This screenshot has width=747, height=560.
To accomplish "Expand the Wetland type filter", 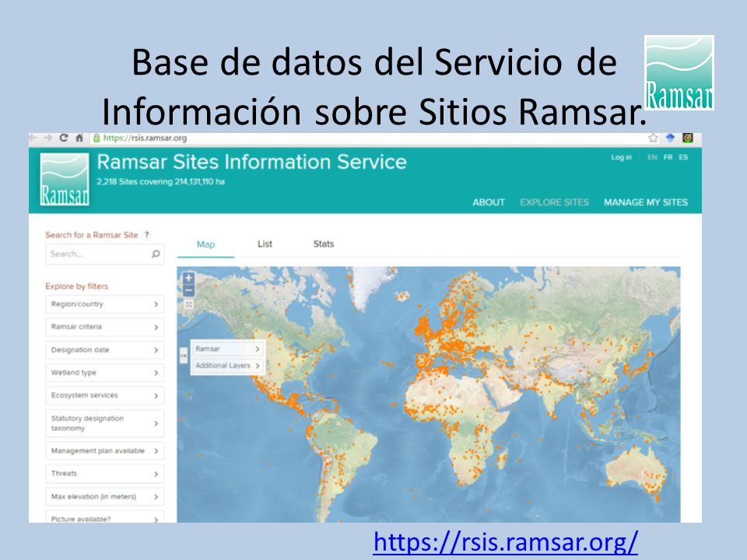I will (105, 373).
